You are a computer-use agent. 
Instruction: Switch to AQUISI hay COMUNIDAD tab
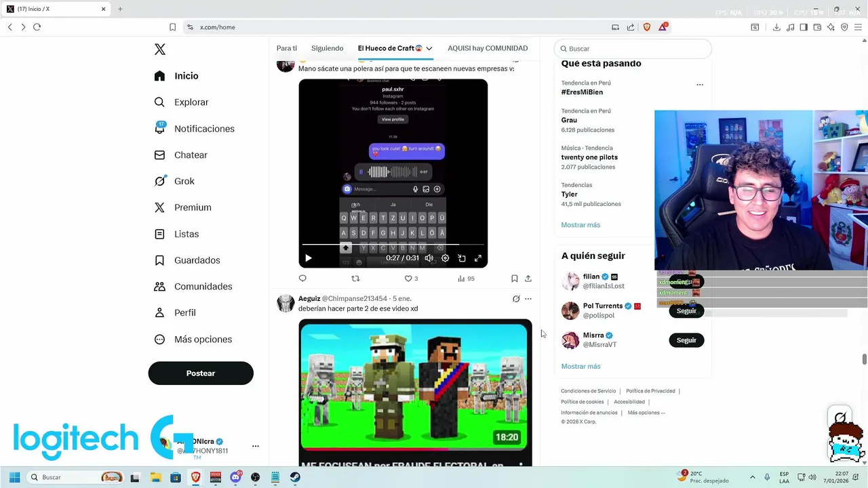[488, 48]
